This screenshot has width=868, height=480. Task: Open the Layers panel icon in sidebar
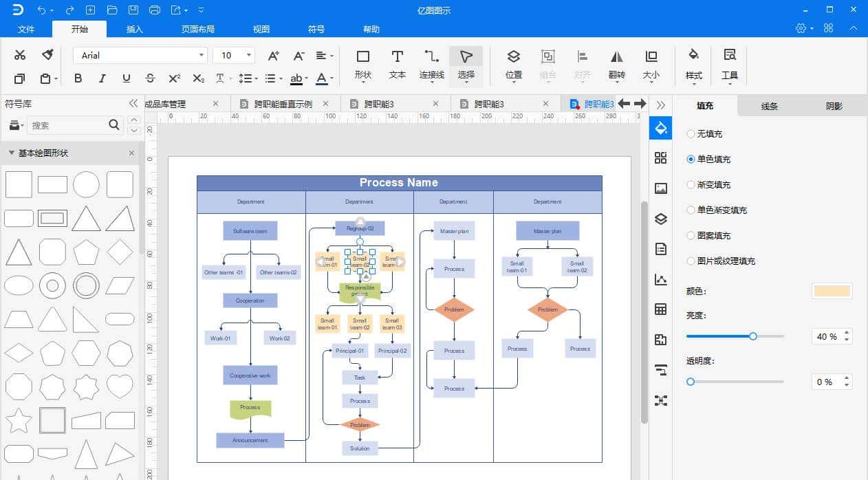point(660,219)
